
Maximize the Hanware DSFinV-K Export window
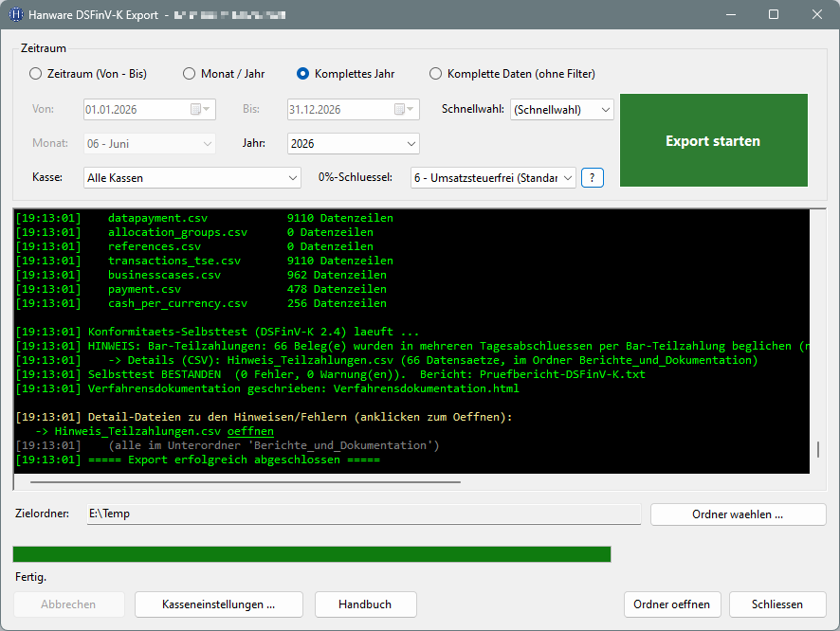tap(774, 14)
